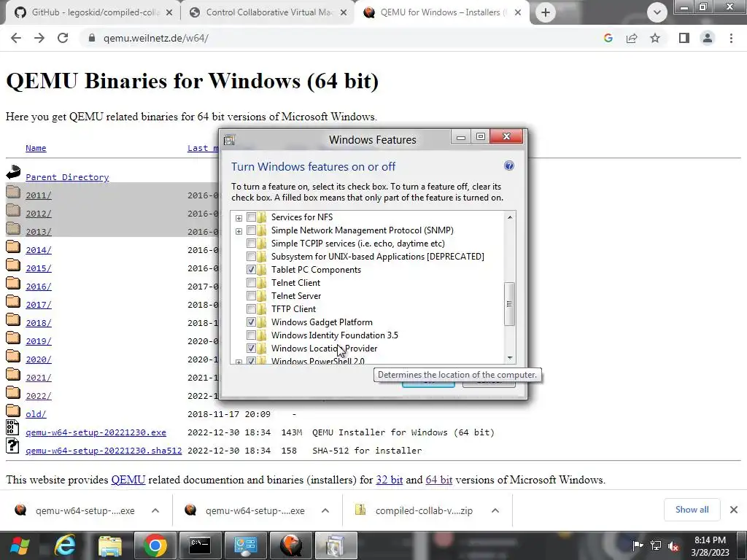Screen dimensions: 747x560
Task: Uncheck Tablet PC Components
Action: tap(251, 270)
